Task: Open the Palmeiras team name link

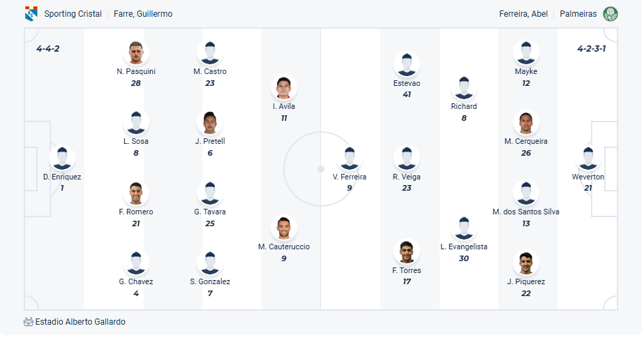Action: [x=578, y=14]
